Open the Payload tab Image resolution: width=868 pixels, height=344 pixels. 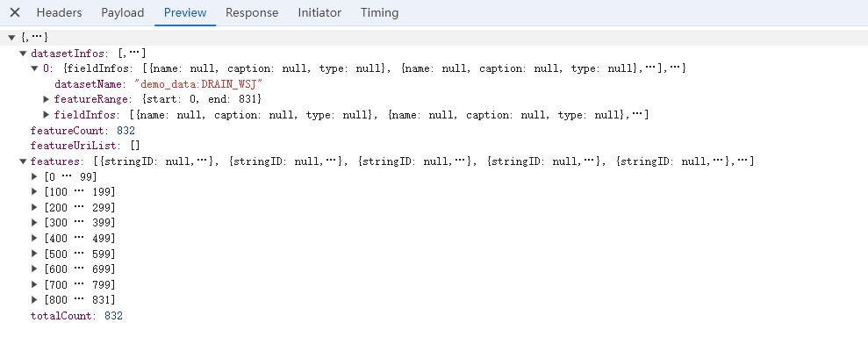122,13
